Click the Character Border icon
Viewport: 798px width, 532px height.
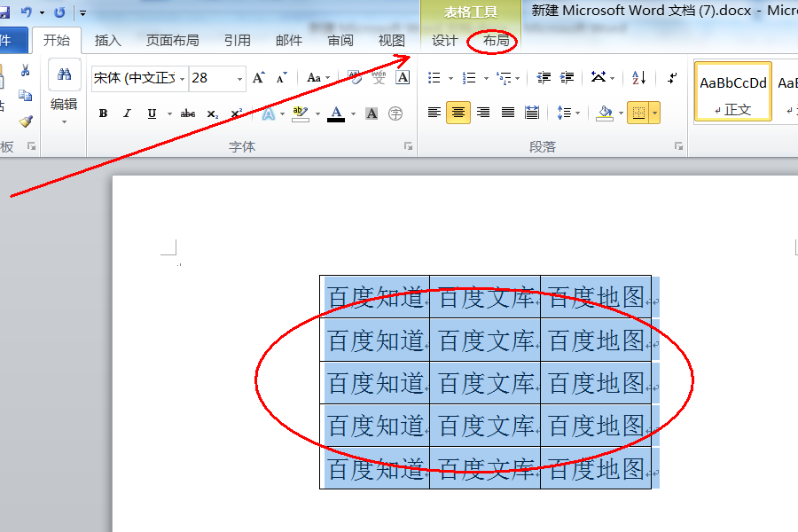[x=403, y=77]
